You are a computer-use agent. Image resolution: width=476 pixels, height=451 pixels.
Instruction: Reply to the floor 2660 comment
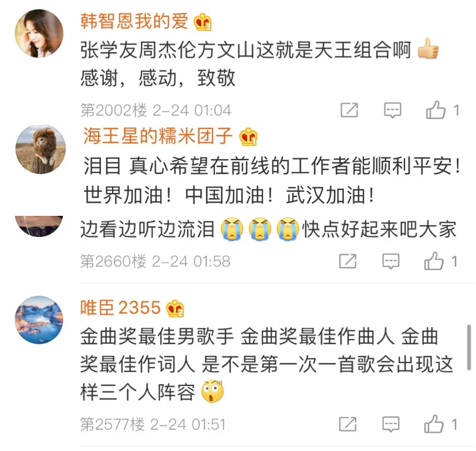coord(391,261)
